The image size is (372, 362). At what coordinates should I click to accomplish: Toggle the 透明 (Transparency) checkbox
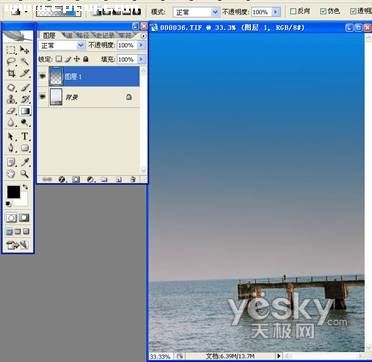click(353, 11)
